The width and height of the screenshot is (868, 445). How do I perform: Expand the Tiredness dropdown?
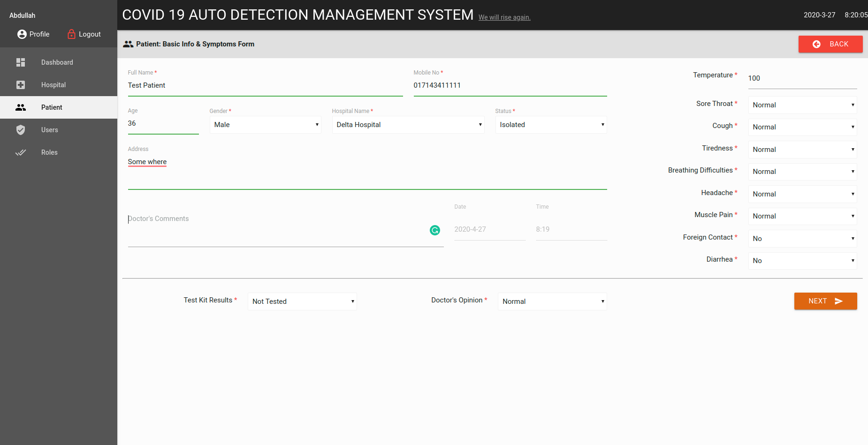(802, 150)
